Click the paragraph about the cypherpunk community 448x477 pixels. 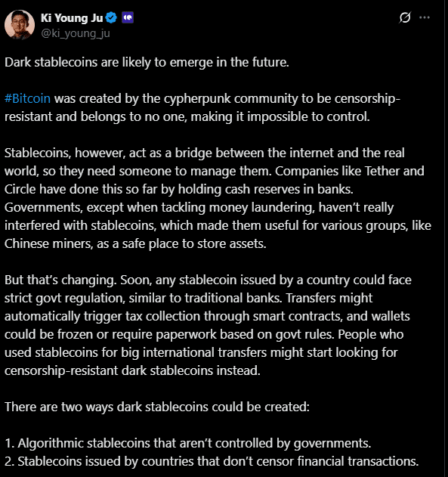click(202, 107)
